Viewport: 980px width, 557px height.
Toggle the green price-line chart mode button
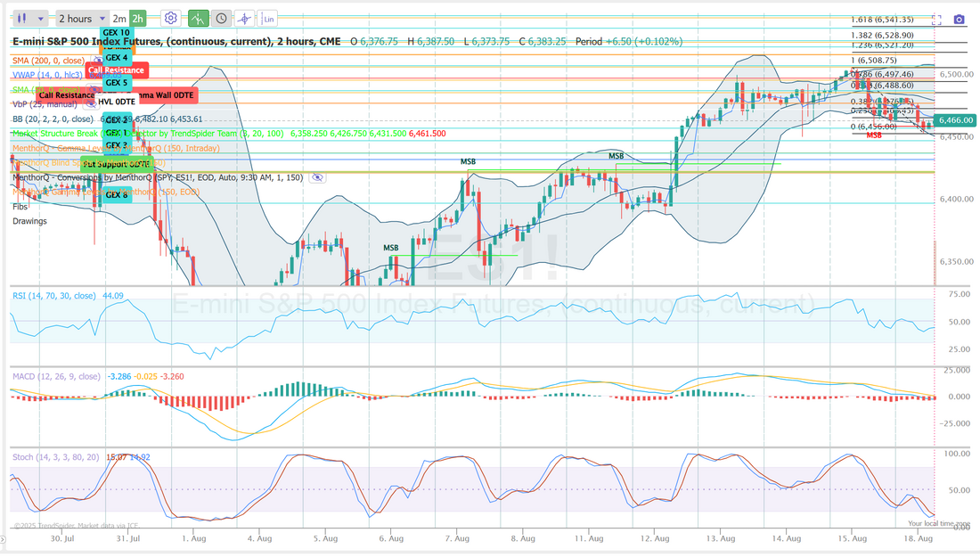(198, 19)
